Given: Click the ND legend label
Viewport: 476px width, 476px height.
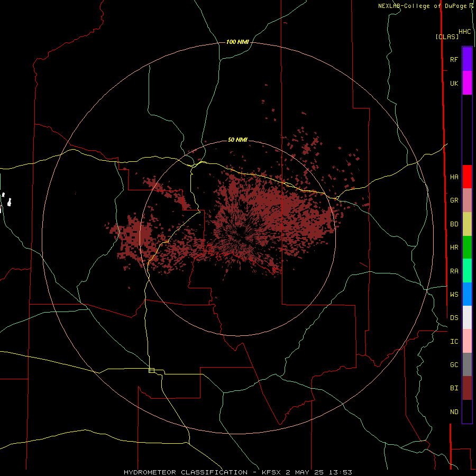Looking at the screenshot, I should [x=454, y=412].
